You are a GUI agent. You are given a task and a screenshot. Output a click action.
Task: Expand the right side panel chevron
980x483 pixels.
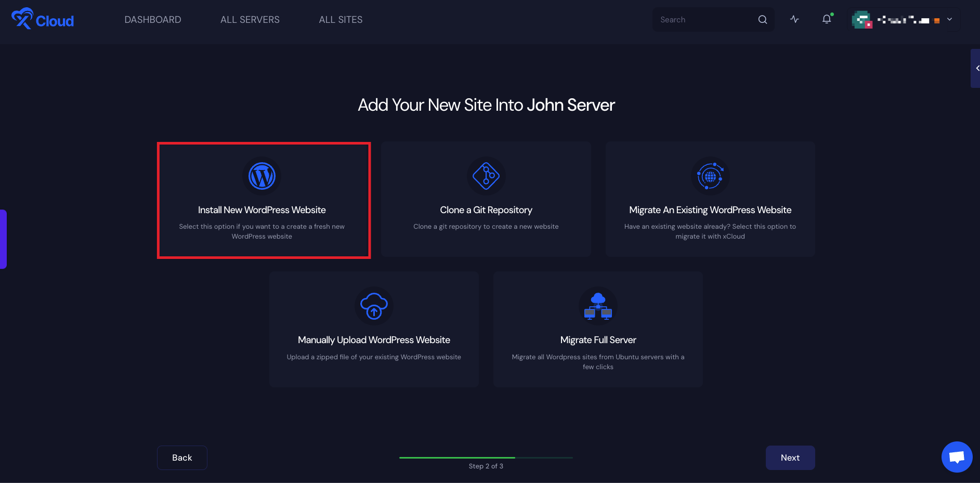[x=976, y=68]
